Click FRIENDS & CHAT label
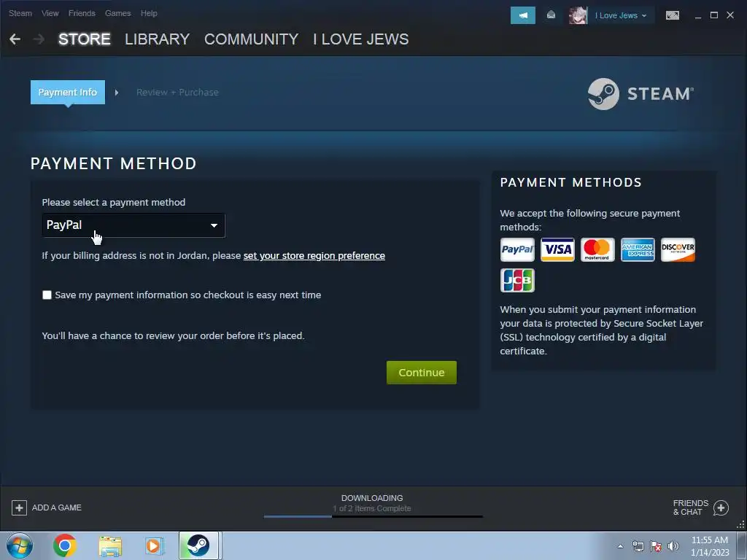747x560 pixels. [690, 507]
